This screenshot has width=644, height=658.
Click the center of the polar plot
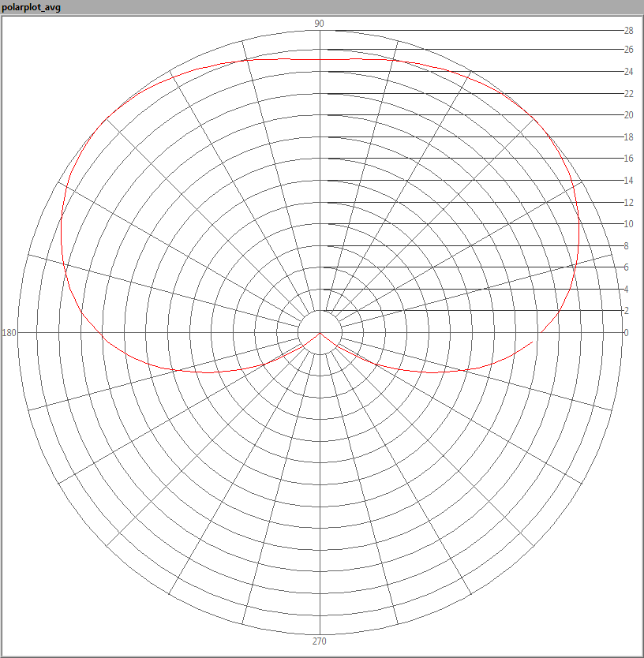click(x=320, y=332)
